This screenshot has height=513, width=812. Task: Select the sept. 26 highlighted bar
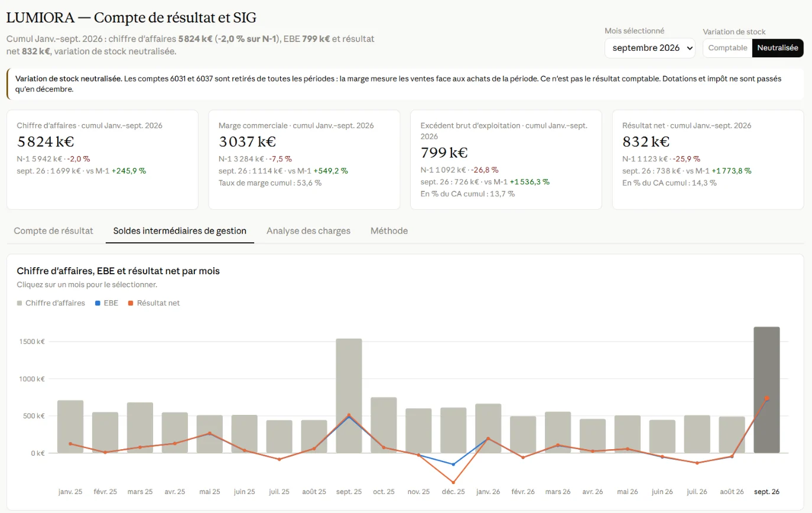point(766,389)
